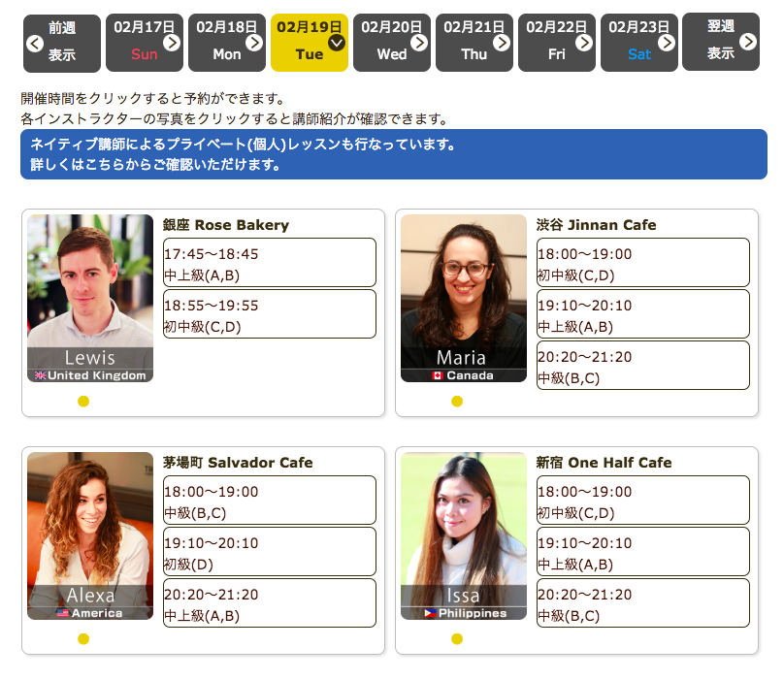Select the 02月20日 Wed date tab
784x680 pixels.
391,43
